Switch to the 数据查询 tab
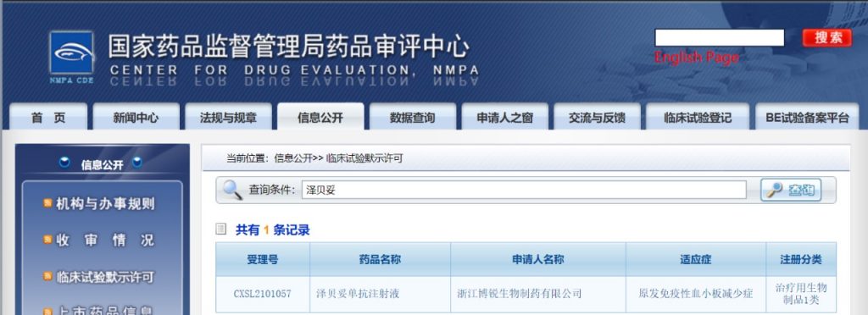This screenshot has width=868, height=315. (x=413, y=117)
